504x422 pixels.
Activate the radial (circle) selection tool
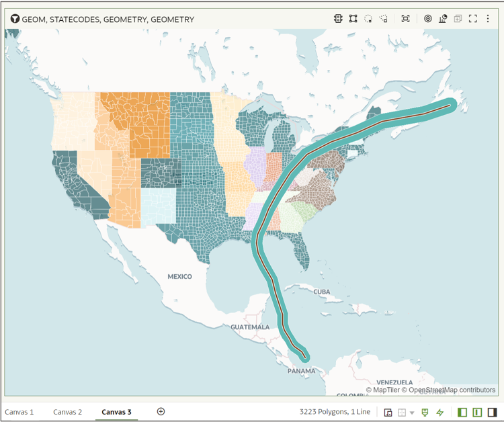pos(368,19)
